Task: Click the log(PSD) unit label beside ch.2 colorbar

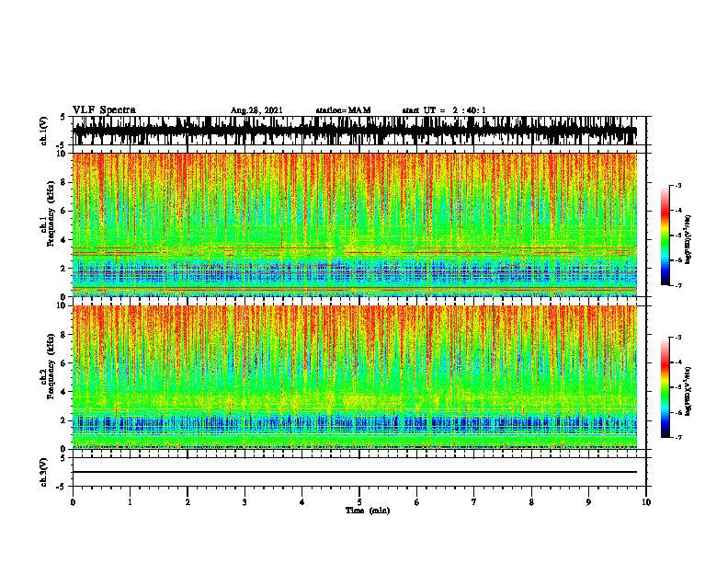Action: [x=688, y=391]
